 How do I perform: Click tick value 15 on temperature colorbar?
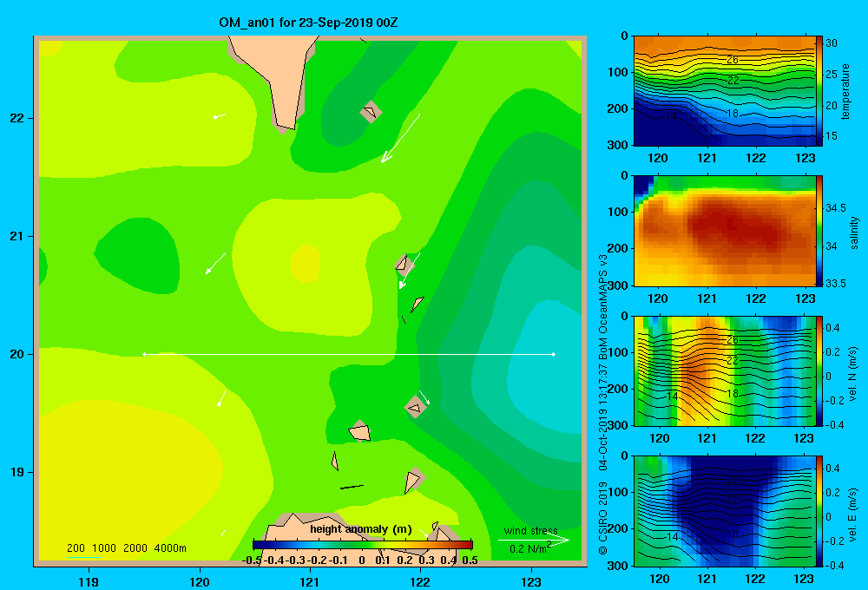pos(831,136)
